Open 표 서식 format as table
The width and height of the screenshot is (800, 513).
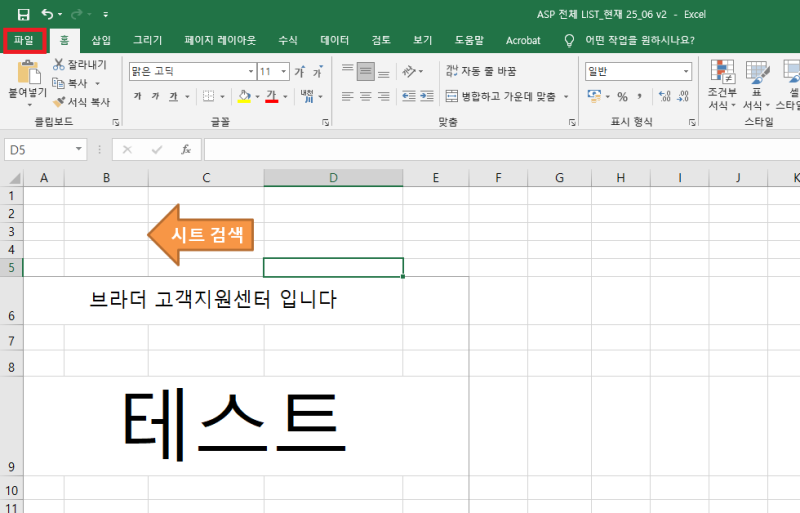pyautogui.click(x=757, y=85)
